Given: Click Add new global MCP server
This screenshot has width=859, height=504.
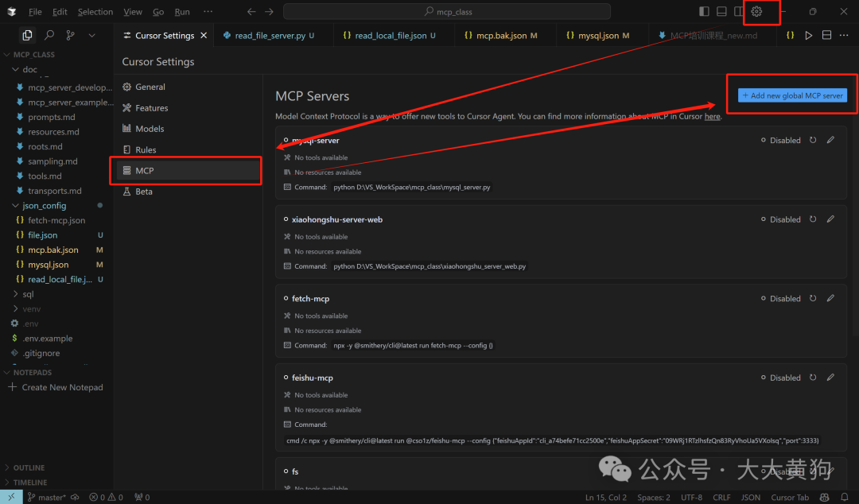Looking at the screenshot, I should (x=792, y=95).
